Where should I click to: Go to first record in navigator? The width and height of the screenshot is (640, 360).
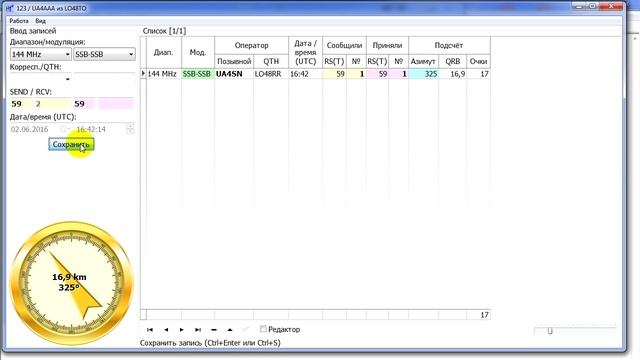pyautogui.click(x=150, y=329)
